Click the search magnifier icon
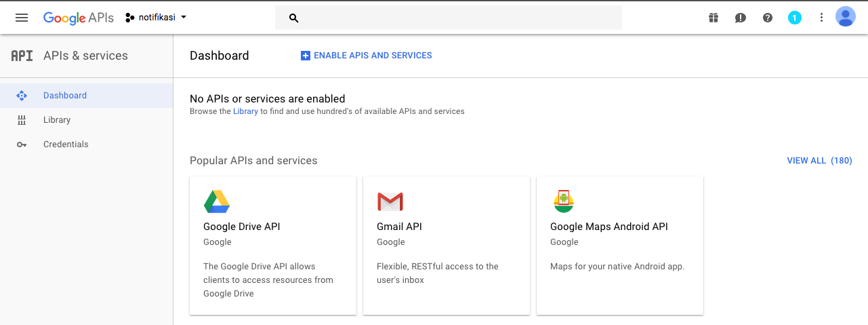Viewport: 868px width, 325px height. coord(293,18)
